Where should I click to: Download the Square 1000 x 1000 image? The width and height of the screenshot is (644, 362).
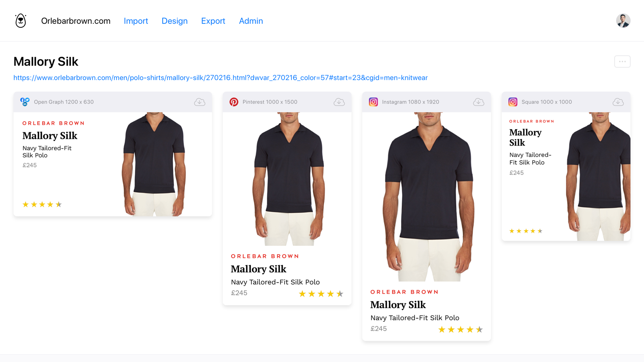pyautogui.click(x=618, y=102)
